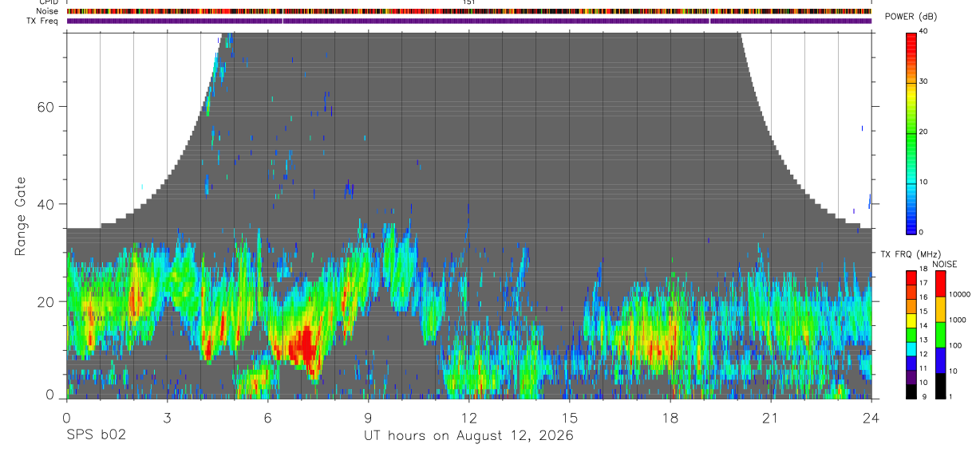Click the NOISE color legend bar
Screen dimensions: 980x452
[941, 334]
